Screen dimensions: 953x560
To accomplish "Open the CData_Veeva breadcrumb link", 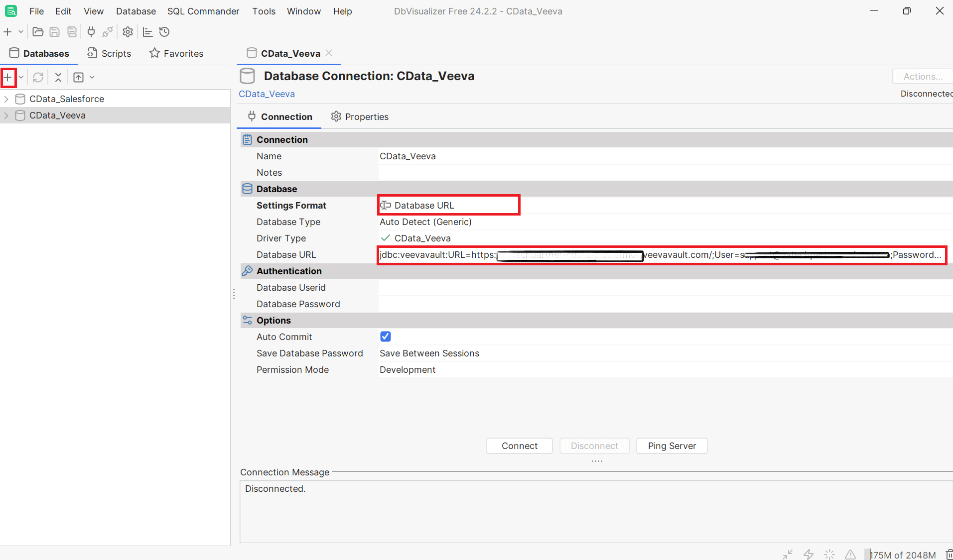I will (267, 94).
